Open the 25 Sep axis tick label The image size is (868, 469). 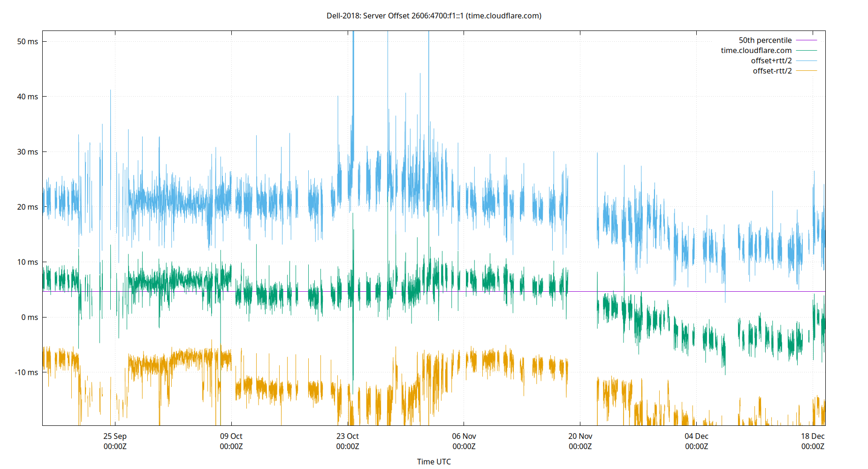(114, 436)
